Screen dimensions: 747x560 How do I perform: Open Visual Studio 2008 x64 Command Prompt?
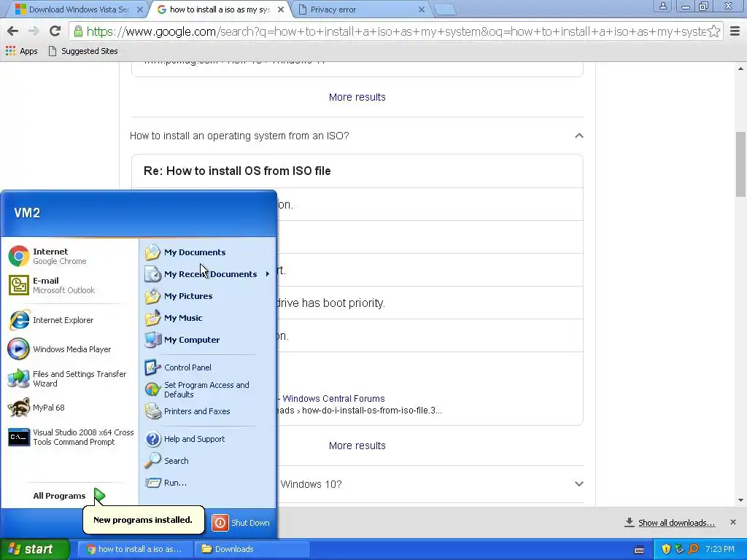point(71,437)
